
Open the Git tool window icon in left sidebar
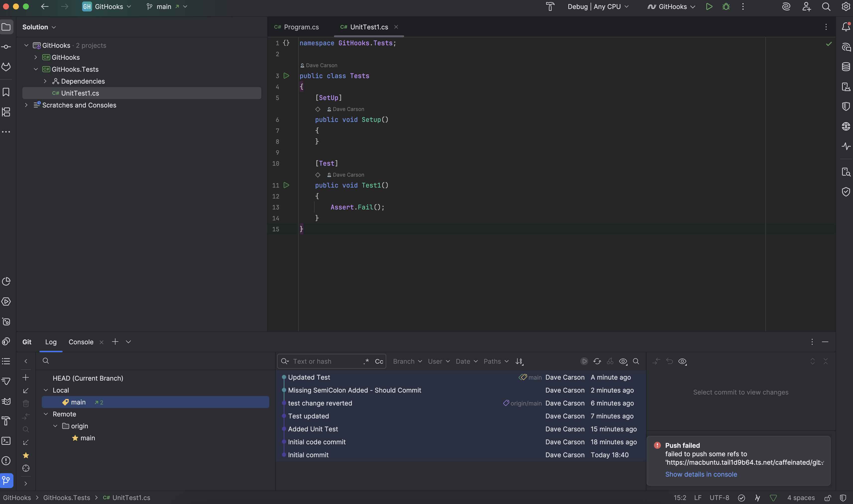click(6, 480)
